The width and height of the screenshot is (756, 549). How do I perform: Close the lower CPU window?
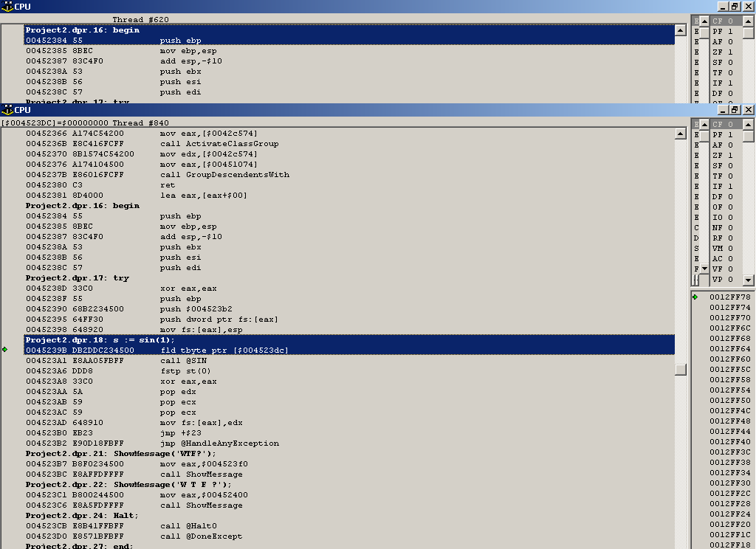[748, 109]
